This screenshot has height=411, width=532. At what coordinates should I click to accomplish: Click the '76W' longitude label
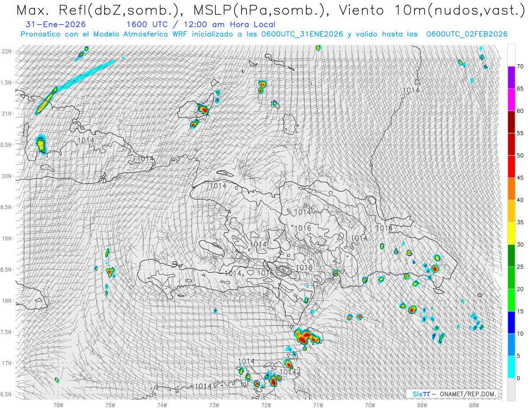(x=58, y=404)
